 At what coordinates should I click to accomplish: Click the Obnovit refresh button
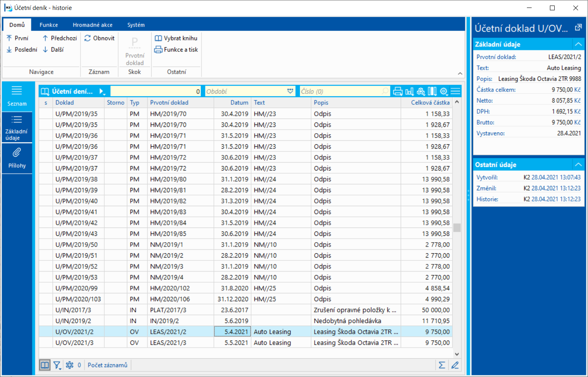[x=100, y=38]
